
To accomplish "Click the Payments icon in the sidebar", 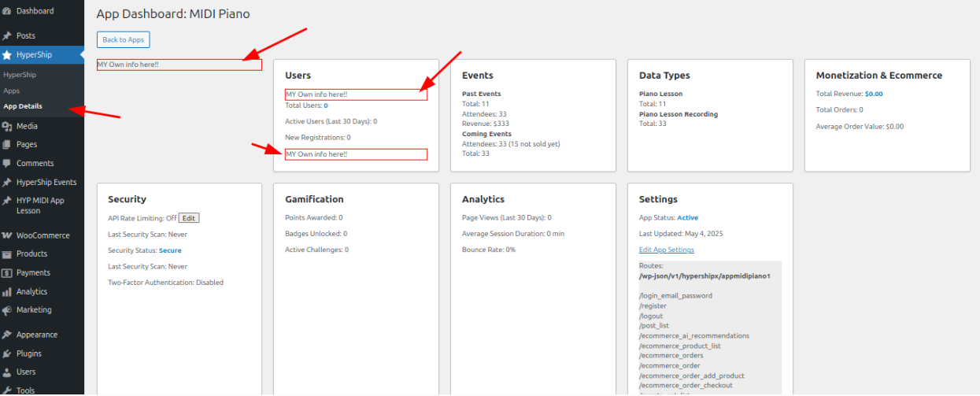I will pos(7,273).
